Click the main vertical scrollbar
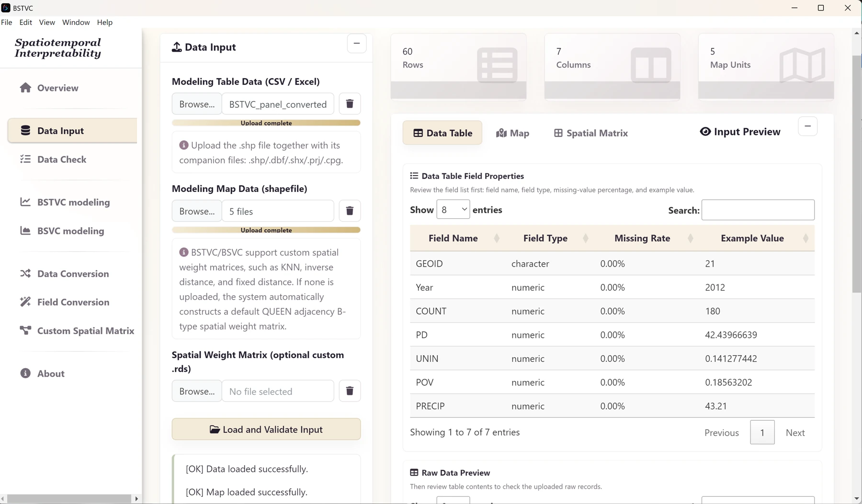 (x=857, y=174)
